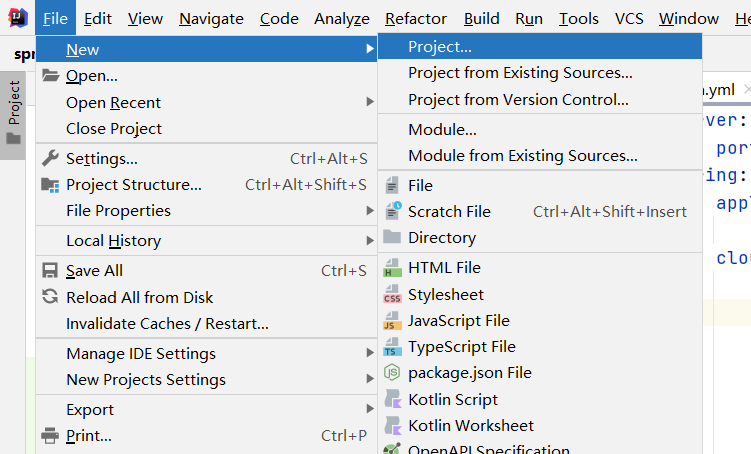Image resolution: width=751 pixels, height=454 pixels.
Task: Click the folder icon beside Open...
Action: 50,75
